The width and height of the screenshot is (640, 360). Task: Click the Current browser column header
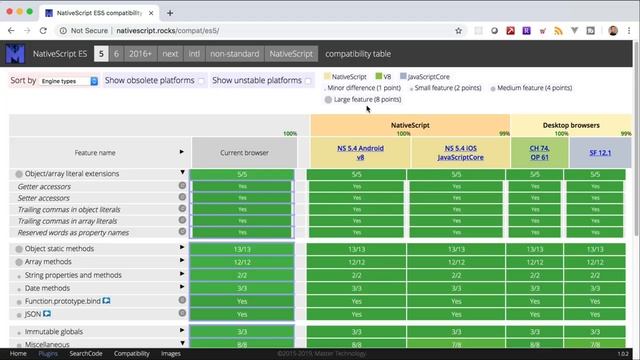click(x=244, y=153)
